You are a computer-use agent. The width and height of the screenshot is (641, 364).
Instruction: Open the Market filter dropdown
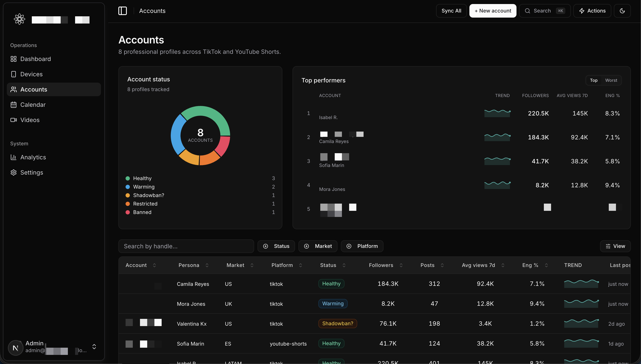pos(318,246)
